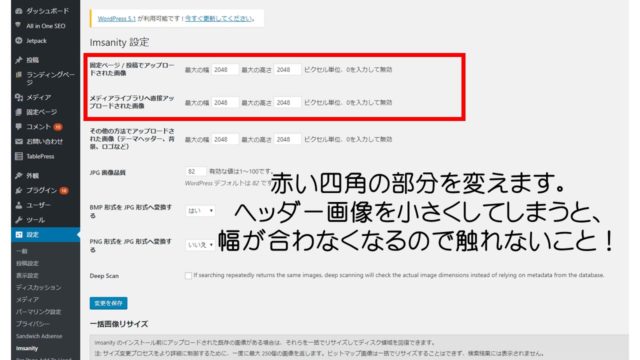The image size is (640, 360).
Task: Open the ダッシュボード dashboard icon
Action: click(x=19, y=11)
